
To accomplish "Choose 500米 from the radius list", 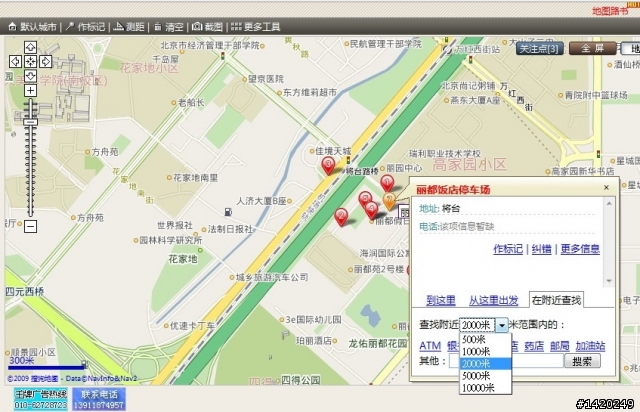I will (485, 339).
